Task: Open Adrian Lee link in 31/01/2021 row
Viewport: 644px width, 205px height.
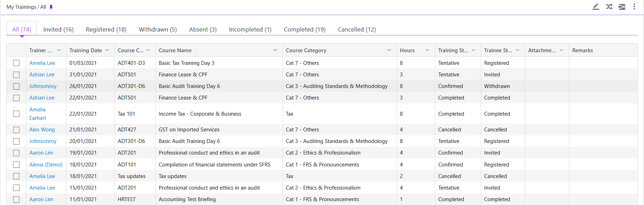Action: click(x=42, y=75)
